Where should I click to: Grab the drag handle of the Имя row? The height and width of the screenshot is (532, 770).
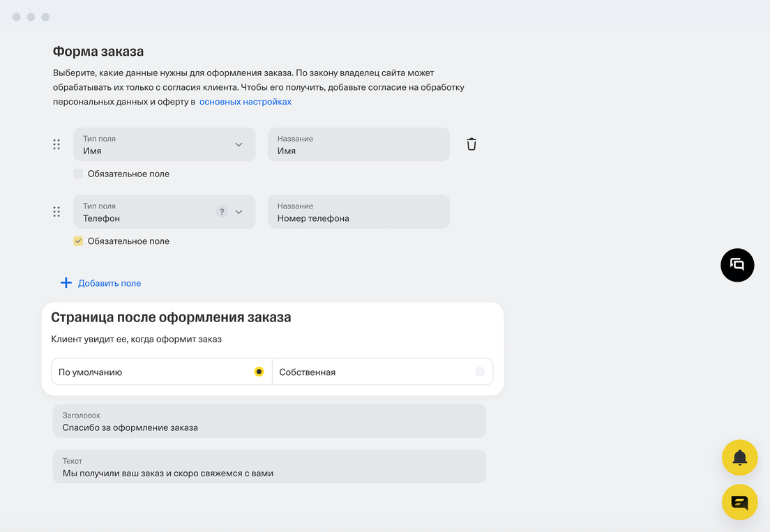[x=56, y=144]
